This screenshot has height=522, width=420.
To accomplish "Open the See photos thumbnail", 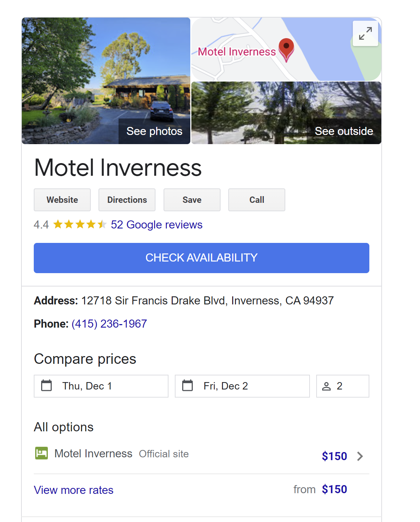I will (154, 131).
